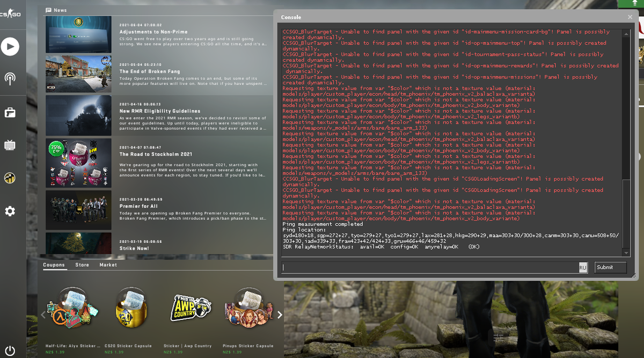Open Adjustments to Non-Prime headline

[153, 32]
